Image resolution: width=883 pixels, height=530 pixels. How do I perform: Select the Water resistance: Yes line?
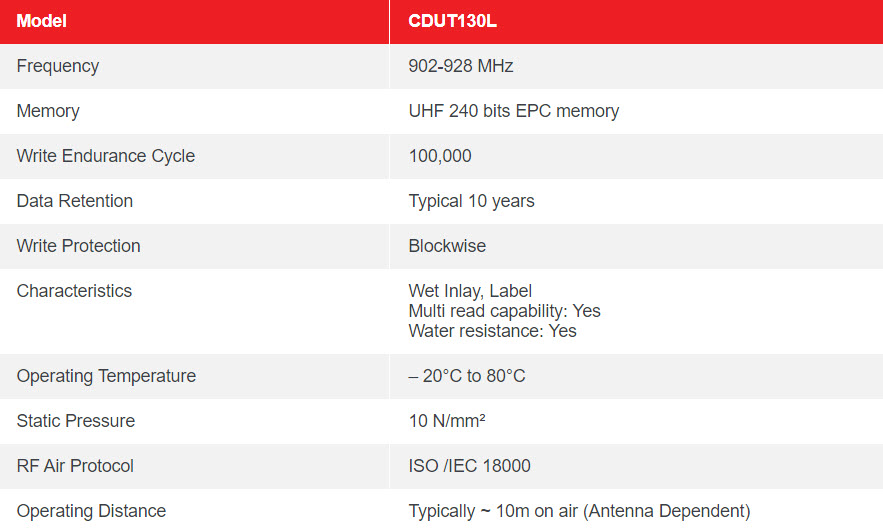pyautogui.click(x=492, y=331)
